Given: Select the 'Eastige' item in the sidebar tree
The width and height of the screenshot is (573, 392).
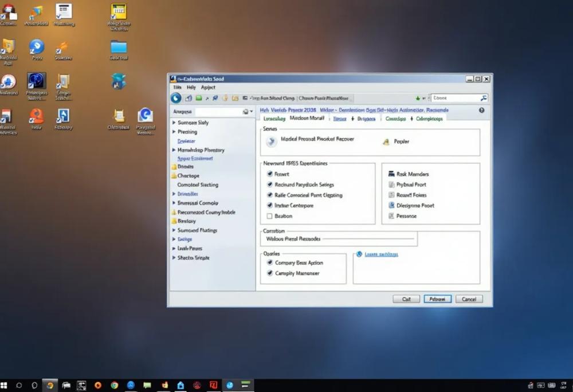Looking at the screenshot, I should tap(185, 239).
